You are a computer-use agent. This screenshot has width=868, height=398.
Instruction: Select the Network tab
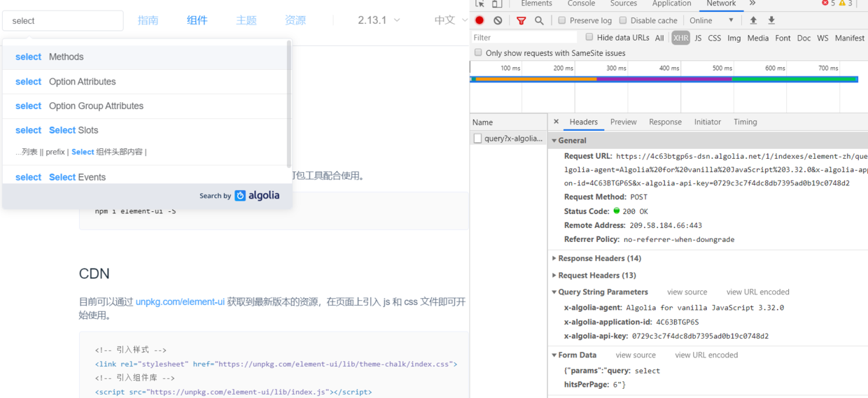point(721,3)
